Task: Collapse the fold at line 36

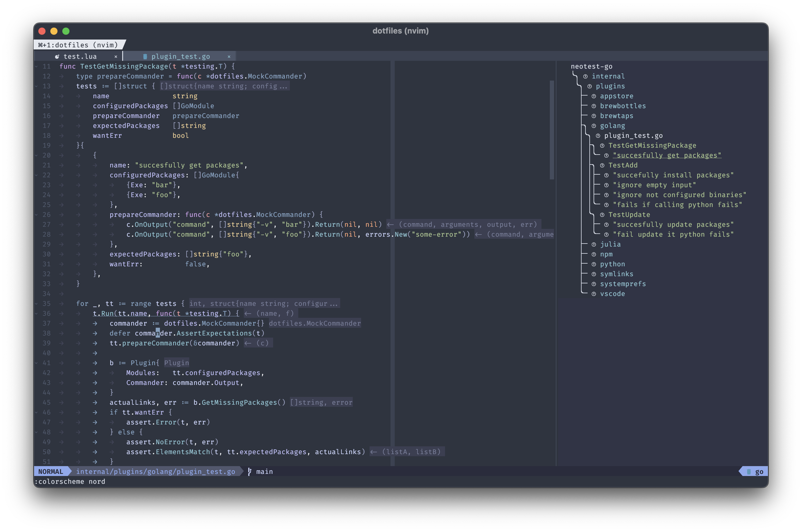Action: click(36, 314)
